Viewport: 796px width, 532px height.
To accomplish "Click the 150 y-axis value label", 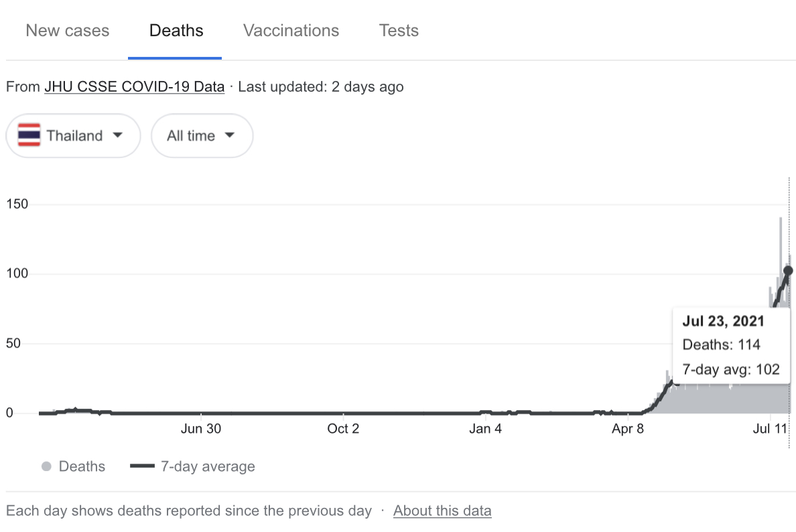I will tap(17, 204).
